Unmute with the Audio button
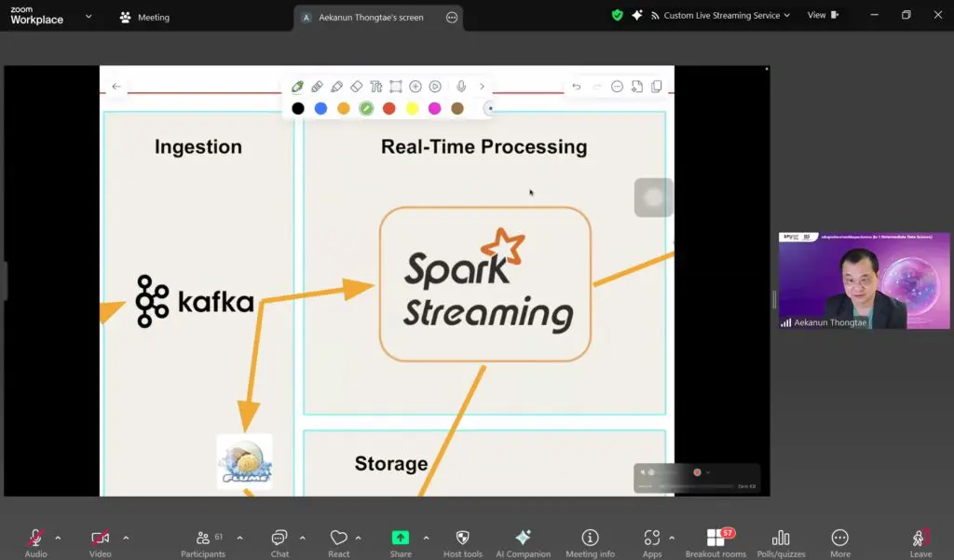Image resolution: width=954 pixels, height=560 pixels. tap(36, 543)
